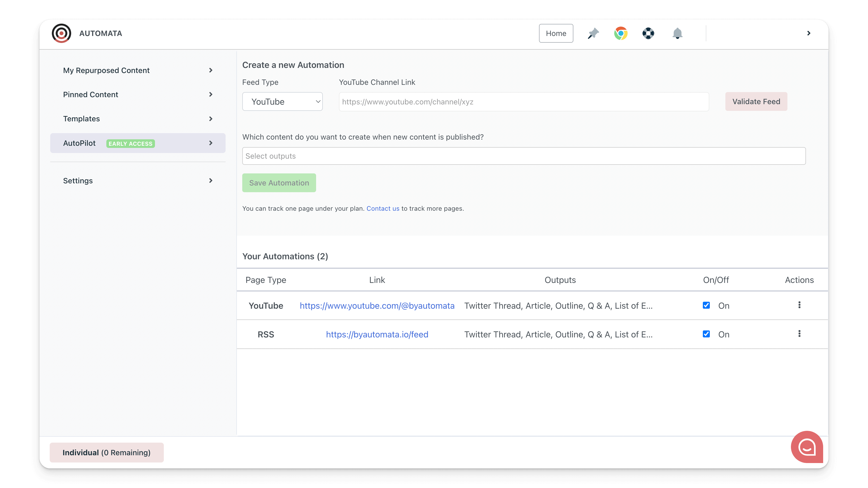Follow the Contact us link
The width and height of the screenshot is (868, 488).
[x=383, y=209]
